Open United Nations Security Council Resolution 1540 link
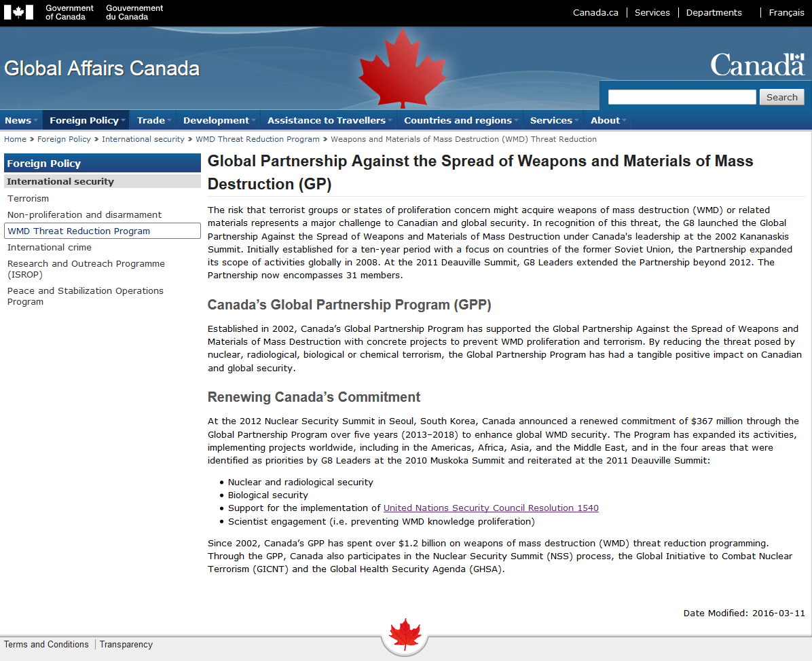This screenshot has height=661, width=812. (491, 508)
